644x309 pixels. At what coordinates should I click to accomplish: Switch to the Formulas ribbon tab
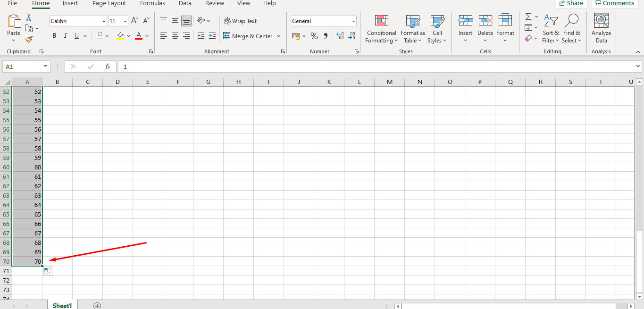152,3
